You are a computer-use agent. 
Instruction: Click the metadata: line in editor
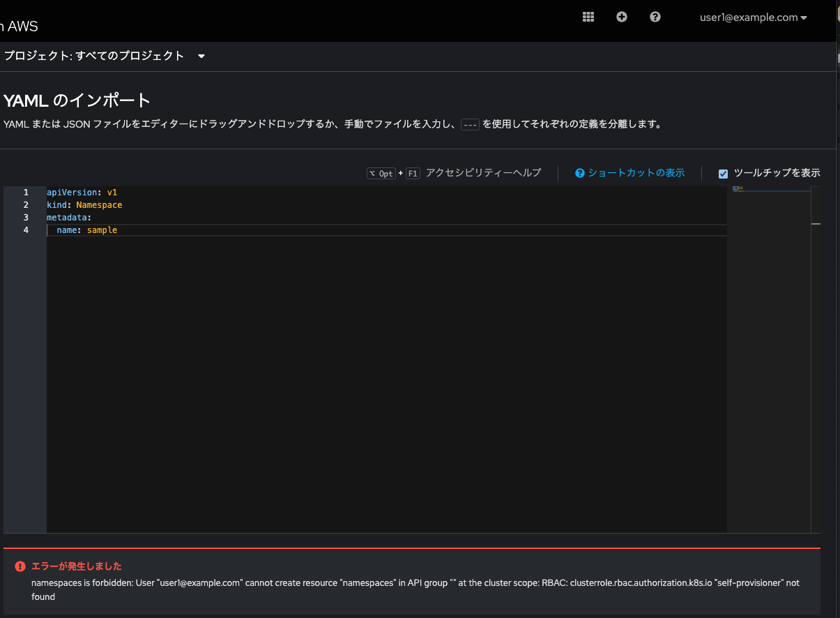[x=69, y=218]
